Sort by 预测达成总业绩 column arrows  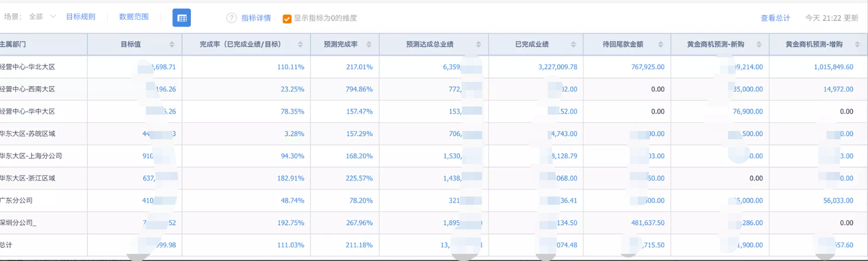[x=478, y=44]
